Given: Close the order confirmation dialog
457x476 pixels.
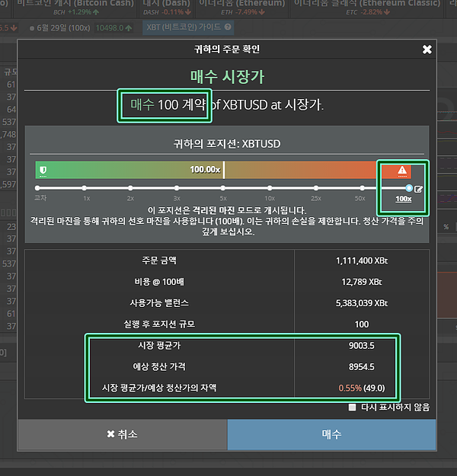Looking at the screenshot, I should [x=427, y=50].
